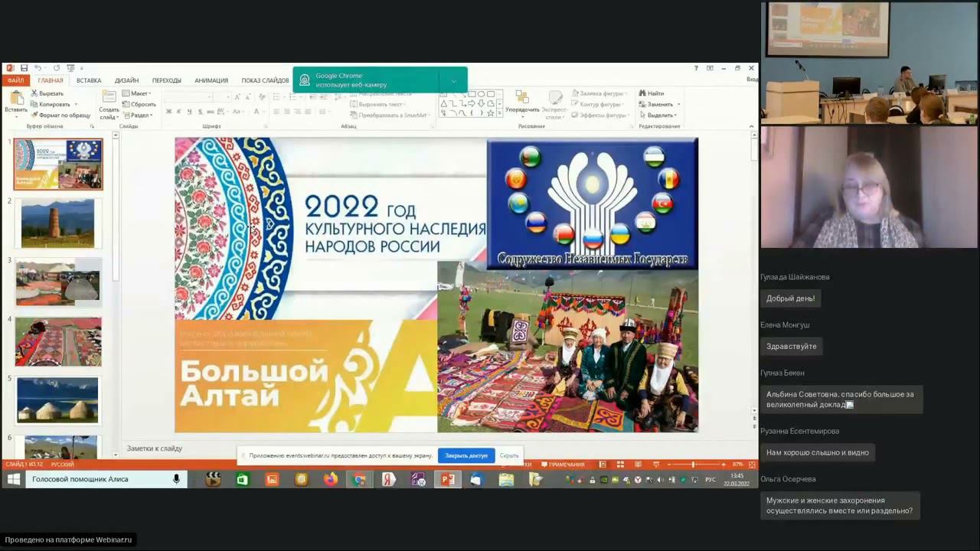Open the font size combo box
This screenshot has width=980, height=551.
pos(222,96)
